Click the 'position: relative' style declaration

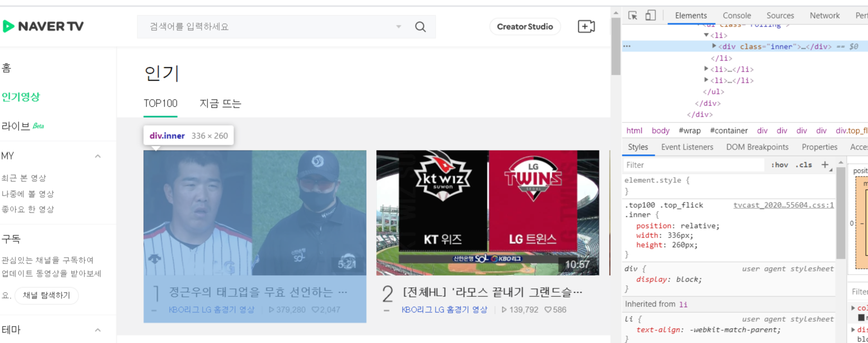point(678,226)
